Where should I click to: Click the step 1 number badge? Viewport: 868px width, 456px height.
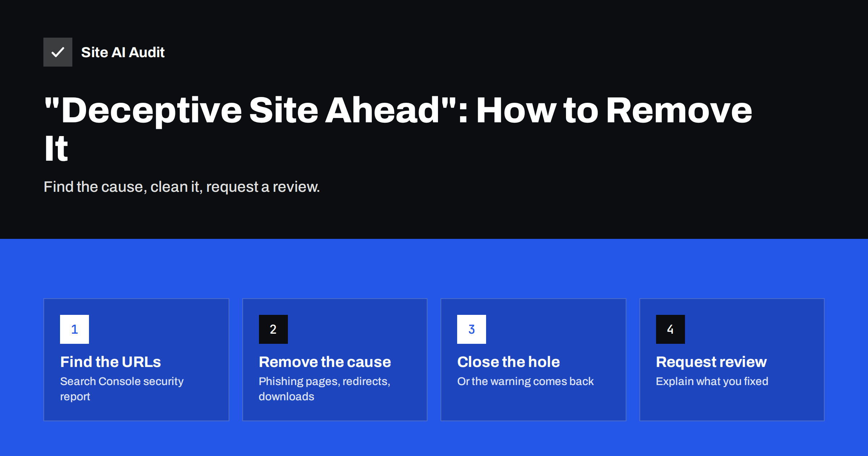(75, 329)
